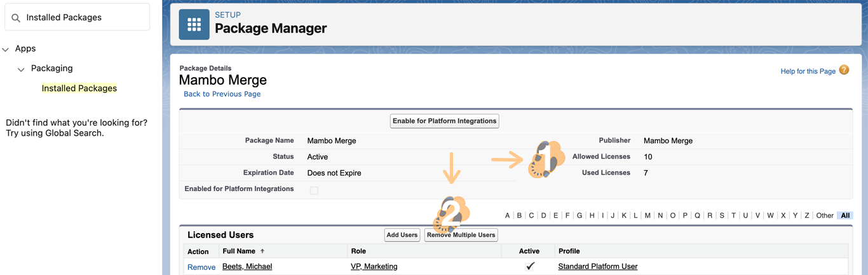This screenshot has height=275, width=868.
Task: Click the Installed Packages search field
Action: [x=83, y=18]
